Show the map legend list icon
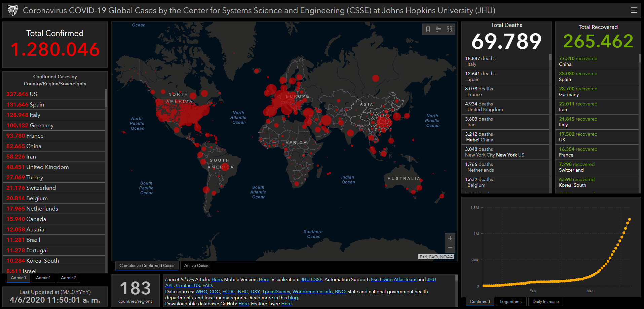The width and height of the screenshot is (644, 309). (439, 29)
